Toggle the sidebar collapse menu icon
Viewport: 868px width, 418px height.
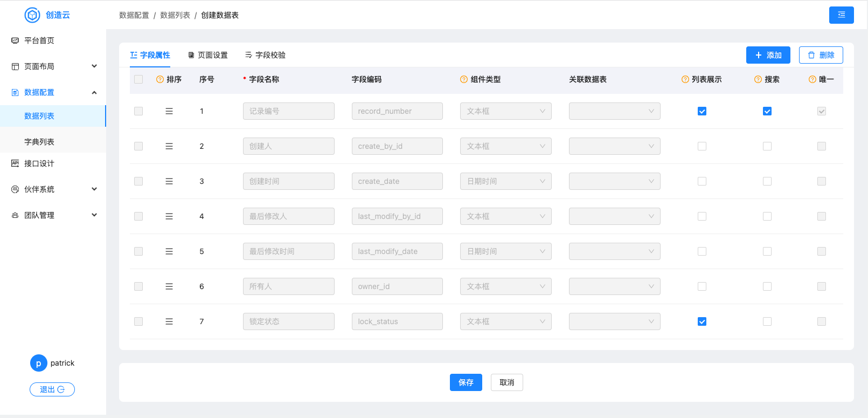click(x=841, y=15)
